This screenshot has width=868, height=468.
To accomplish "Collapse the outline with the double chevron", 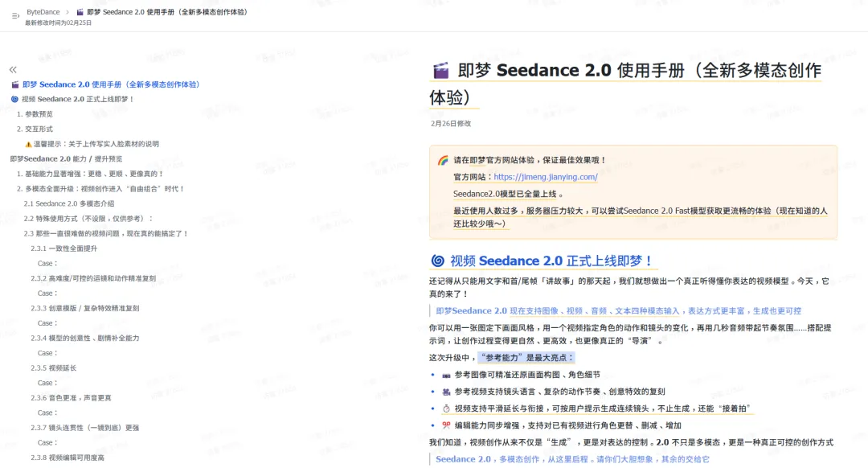I will [13, 69].
